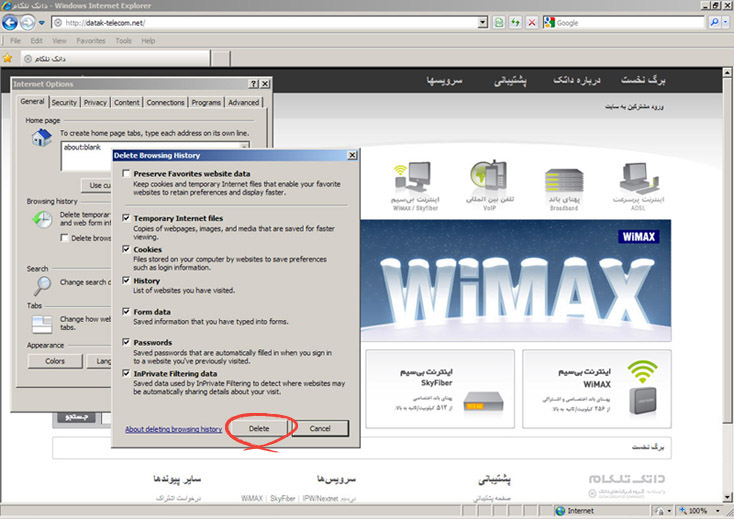Click the Delete button
This screenshot has width=734, height=519.
click(259, 429)
